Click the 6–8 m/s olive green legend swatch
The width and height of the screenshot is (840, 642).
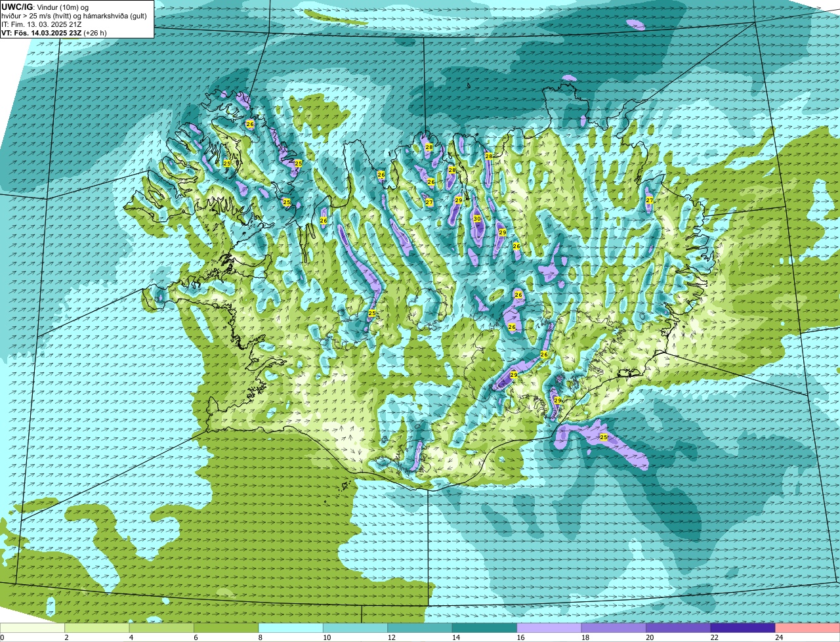point(226,628)
